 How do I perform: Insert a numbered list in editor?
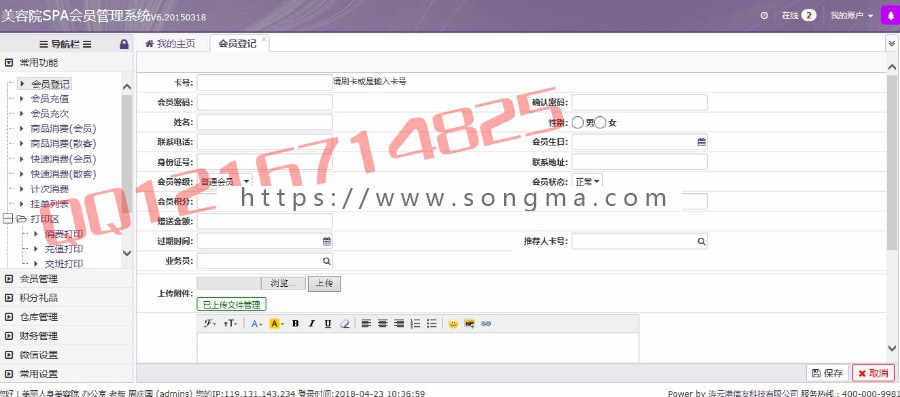click(x=416, y=324)
